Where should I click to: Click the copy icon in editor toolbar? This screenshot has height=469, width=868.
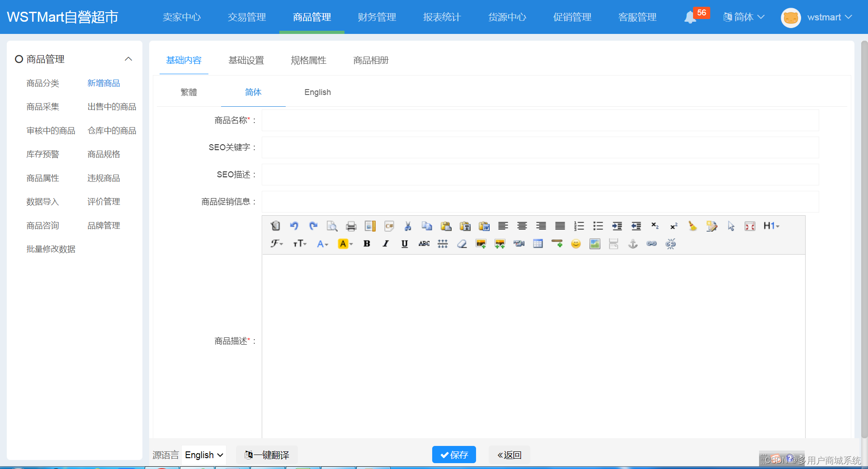click(427, 226)
